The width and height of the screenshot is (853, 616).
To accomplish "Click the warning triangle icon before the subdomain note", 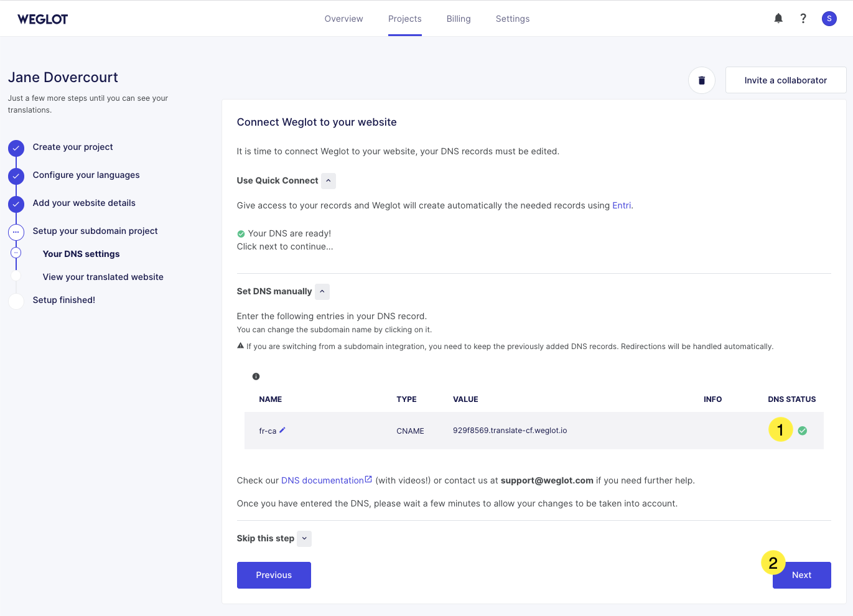I will [x=240, y=346].
